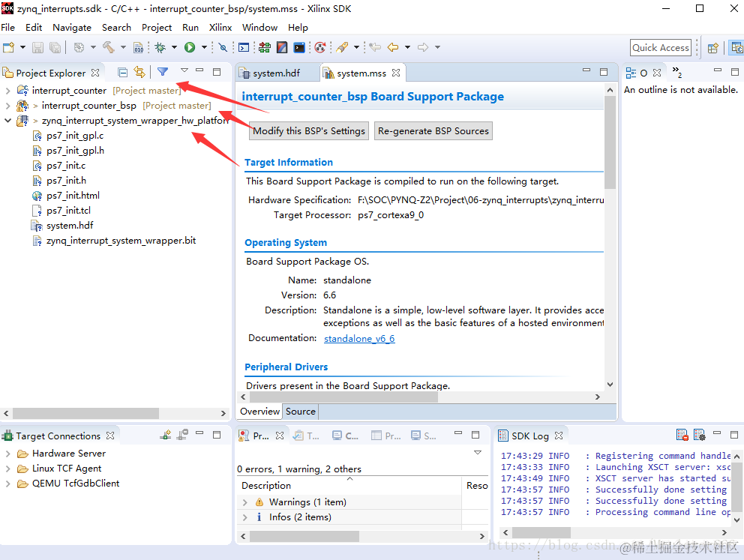Image resolution: width=744 pixels, height=560 pixels.
Task: Click the green Run button icon
Action: pyautogui.click(x=190, y=47)
